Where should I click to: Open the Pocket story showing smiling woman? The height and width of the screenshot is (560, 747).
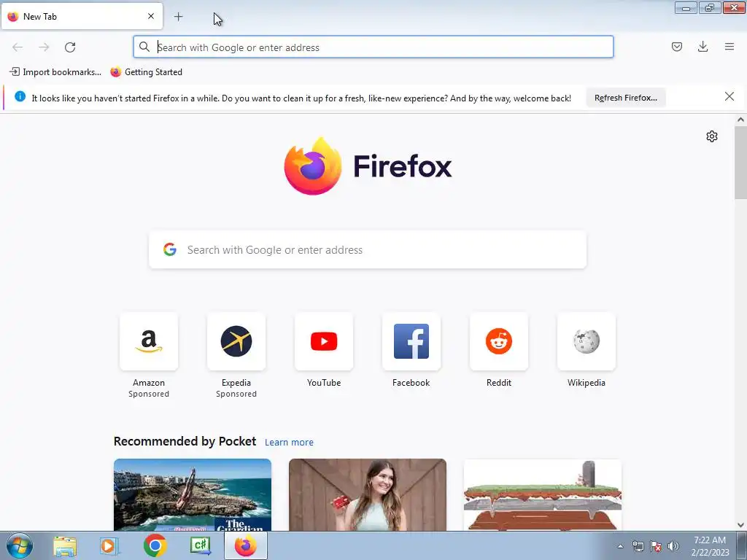point(368,495)
